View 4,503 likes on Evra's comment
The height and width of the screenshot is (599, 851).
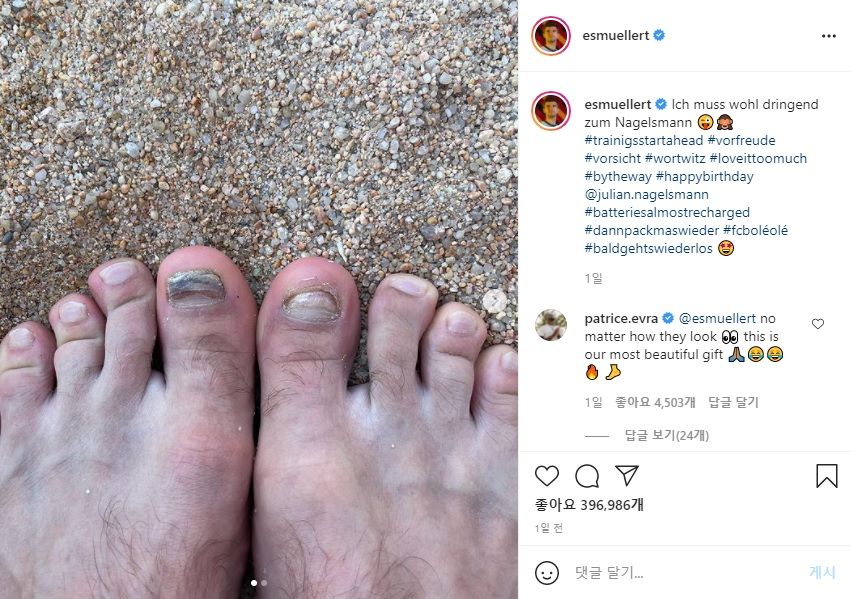[655, 402]
